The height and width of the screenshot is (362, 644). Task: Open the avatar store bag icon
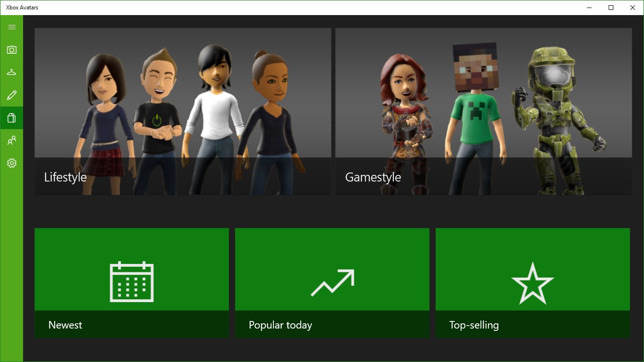tap(12, 117)
